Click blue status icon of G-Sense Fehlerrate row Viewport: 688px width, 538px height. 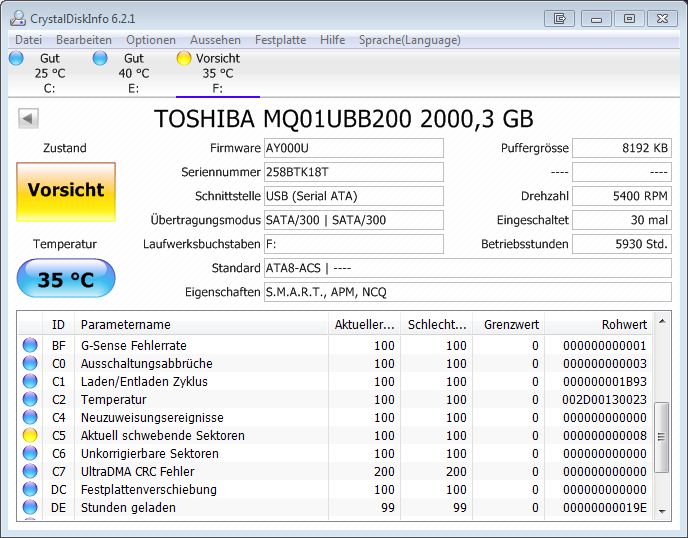[x=30, y=345]
